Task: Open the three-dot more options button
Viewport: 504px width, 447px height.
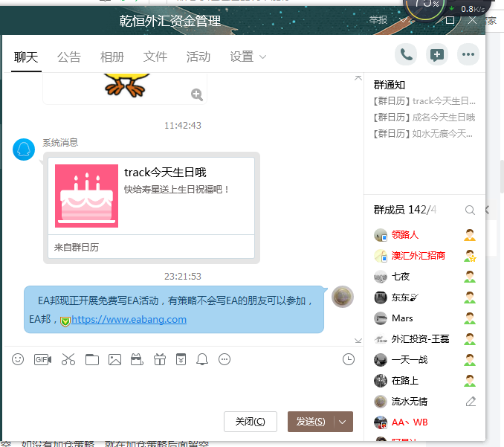Action: pyautogui.click(x=468, y=54)
